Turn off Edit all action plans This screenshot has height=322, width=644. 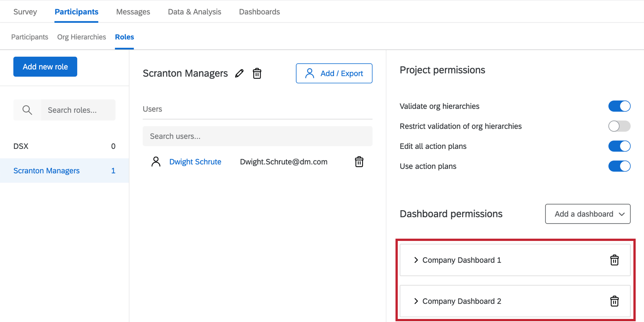pos(619,146)
